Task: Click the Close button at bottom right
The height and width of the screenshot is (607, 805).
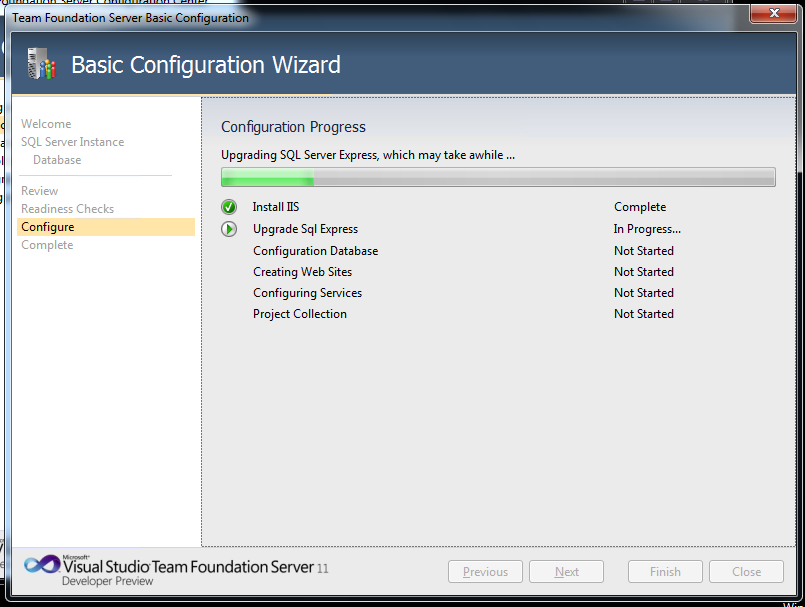Action: [746, 572]
